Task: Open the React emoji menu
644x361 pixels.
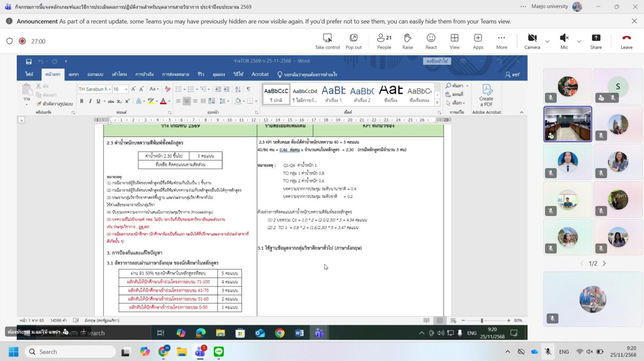Action: 431,38
